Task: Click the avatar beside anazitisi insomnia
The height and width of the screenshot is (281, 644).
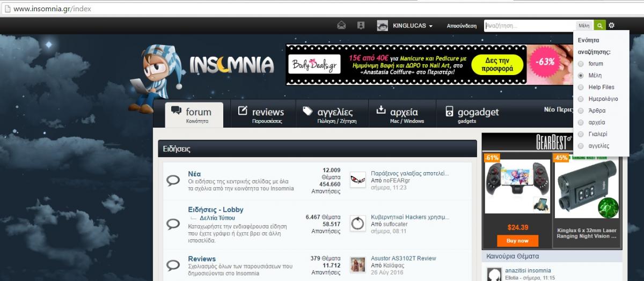Action: [494, 274]
